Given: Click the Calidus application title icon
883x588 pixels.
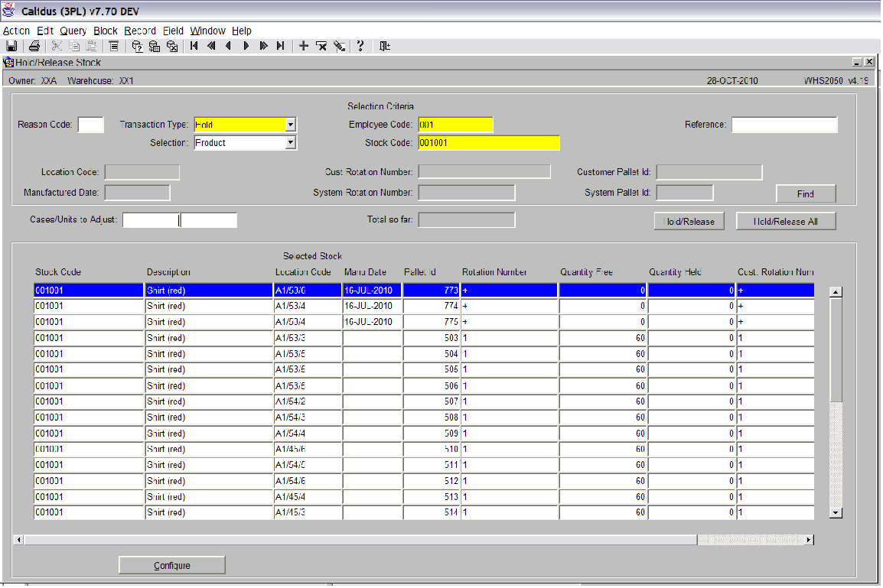Looking at the screenshot, I should (9, 11).
